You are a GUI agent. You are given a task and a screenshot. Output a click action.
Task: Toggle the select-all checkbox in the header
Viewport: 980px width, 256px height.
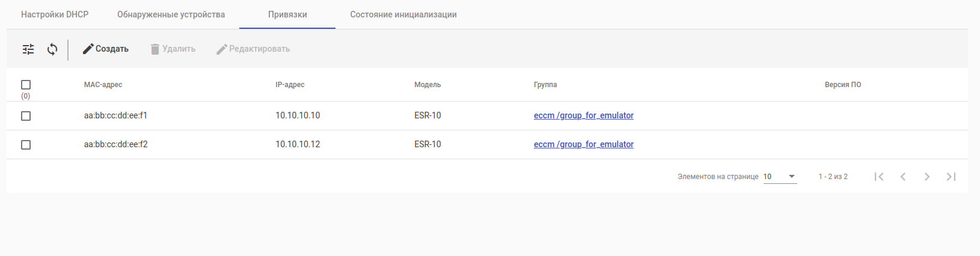[26, 85]
